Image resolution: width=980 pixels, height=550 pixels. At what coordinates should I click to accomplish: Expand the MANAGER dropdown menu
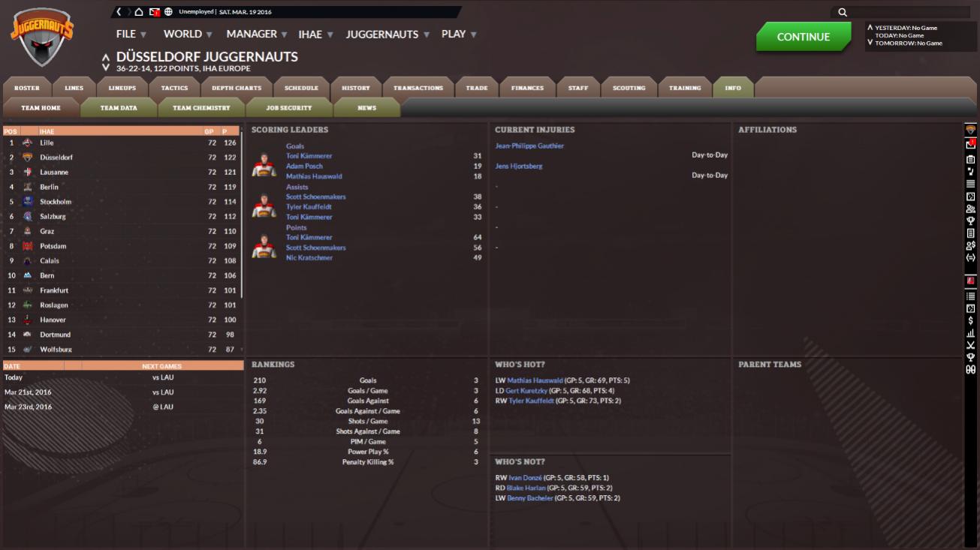click(257, 34)
